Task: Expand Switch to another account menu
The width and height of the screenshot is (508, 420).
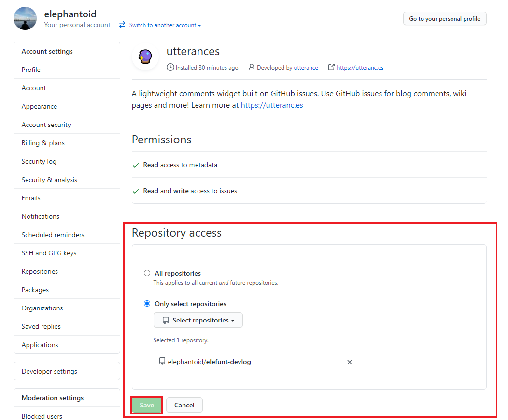Action: (x=165, y=25)
